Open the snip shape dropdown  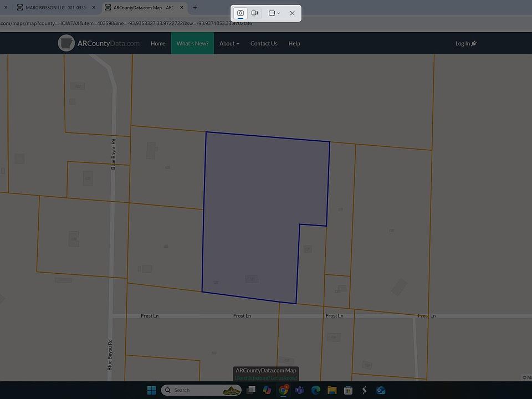pos(274,13)
